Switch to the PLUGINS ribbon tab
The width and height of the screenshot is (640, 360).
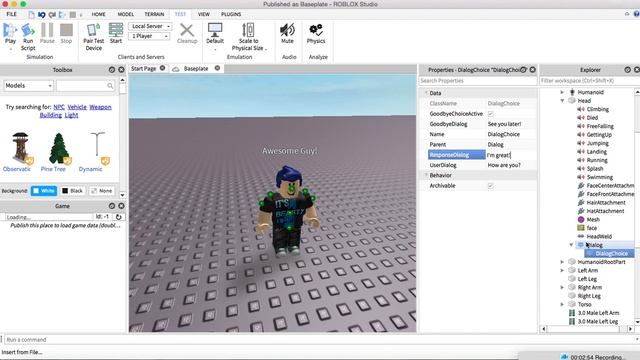[231, 14]
